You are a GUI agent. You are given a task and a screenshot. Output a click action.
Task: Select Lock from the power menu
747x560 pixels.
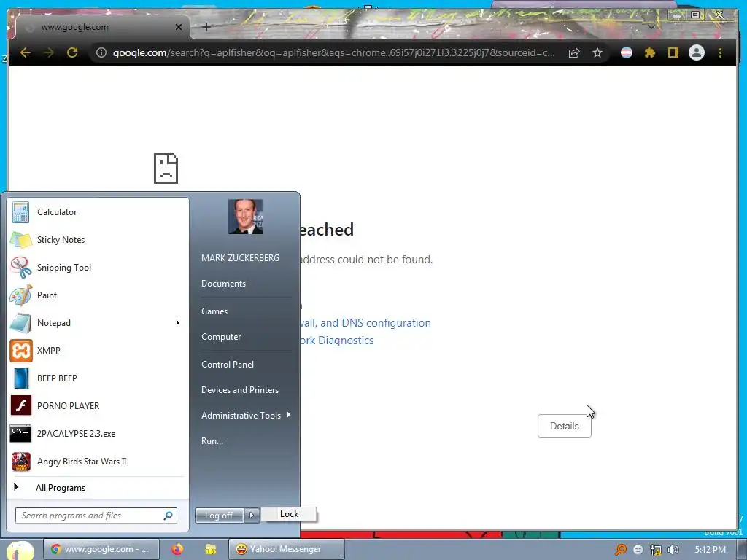tap(289, 514)
